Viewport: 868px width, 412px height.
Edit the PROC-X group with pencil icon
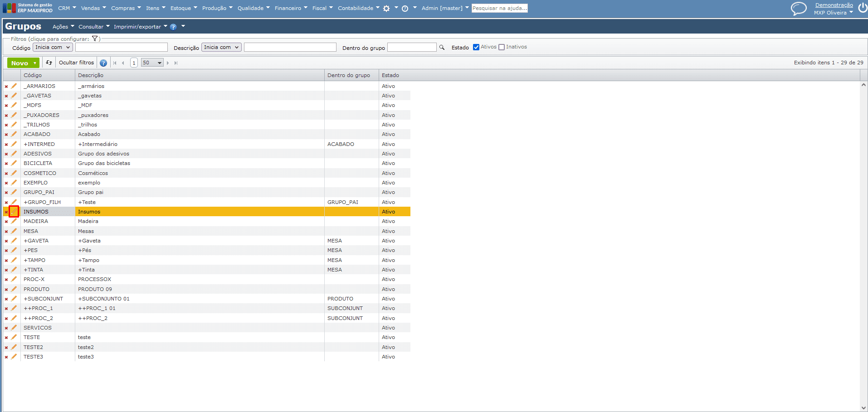click(14, 279)
